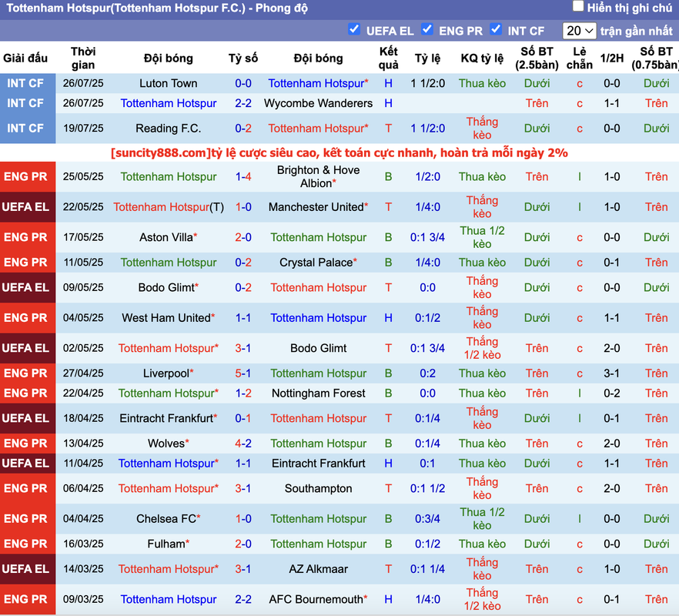679x616 pixels.
Task: Click score 3-1 against AZ Alkmaar
Action: (x=243, y=569)
